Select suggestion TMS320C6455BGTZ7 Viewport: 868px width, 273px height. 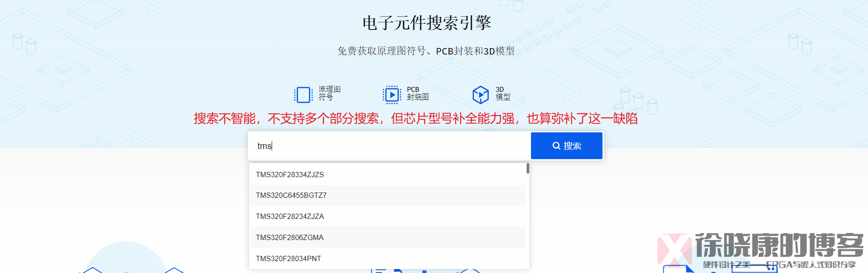coord(388,196)
